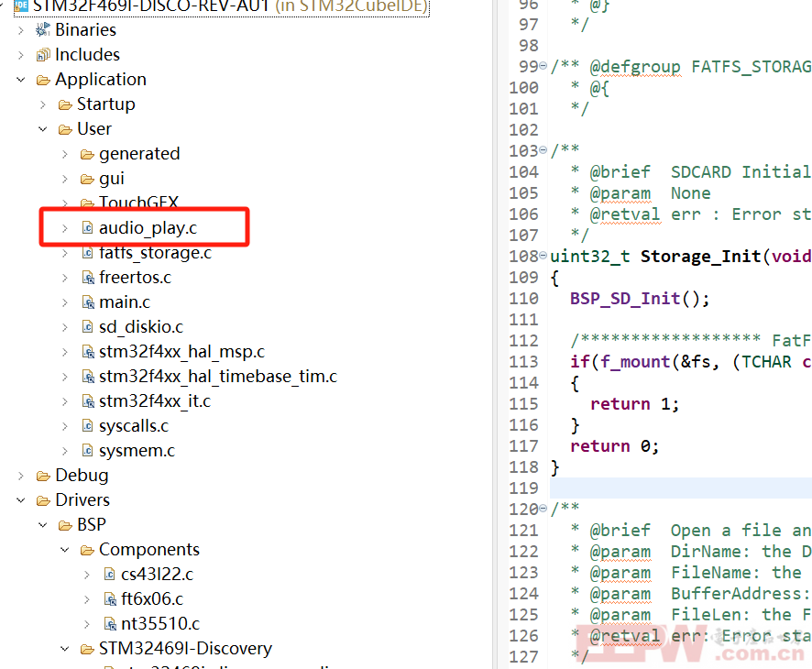Screen dimensions: 812x669
Task: Click the STM32469I-Discovery folder icon
Action: [x=87, y=649]
